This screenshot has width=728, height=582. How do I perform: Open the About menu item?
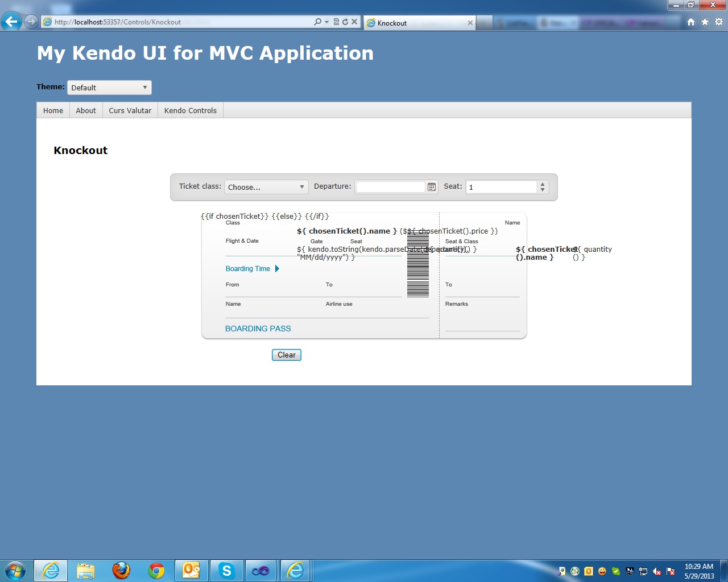click(x=86, y=110)
